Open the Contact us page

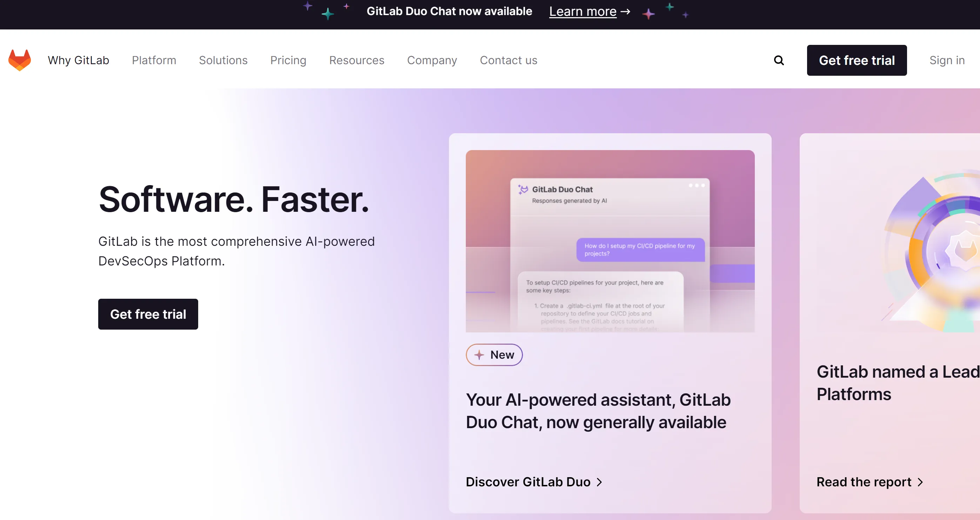pos(509,60)
